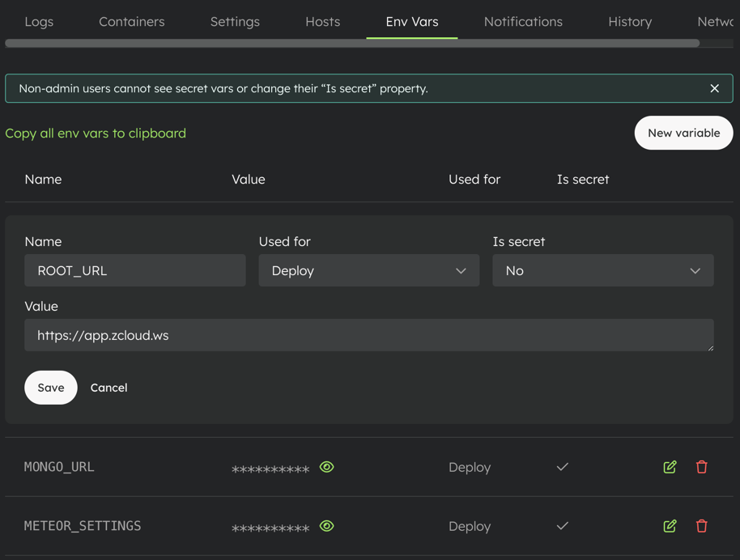Save the ROOT_URL variable

point(50,388)
